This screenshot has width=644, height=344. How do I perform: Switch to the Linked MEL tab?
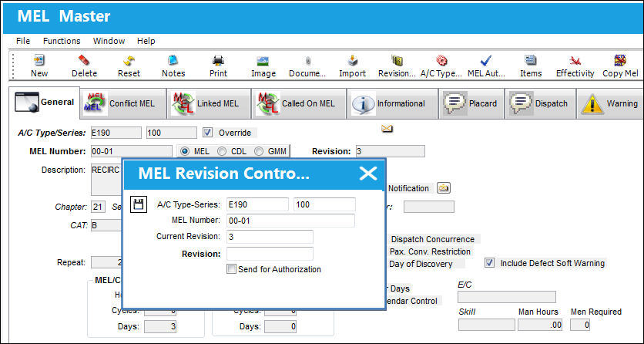(209, 103)
